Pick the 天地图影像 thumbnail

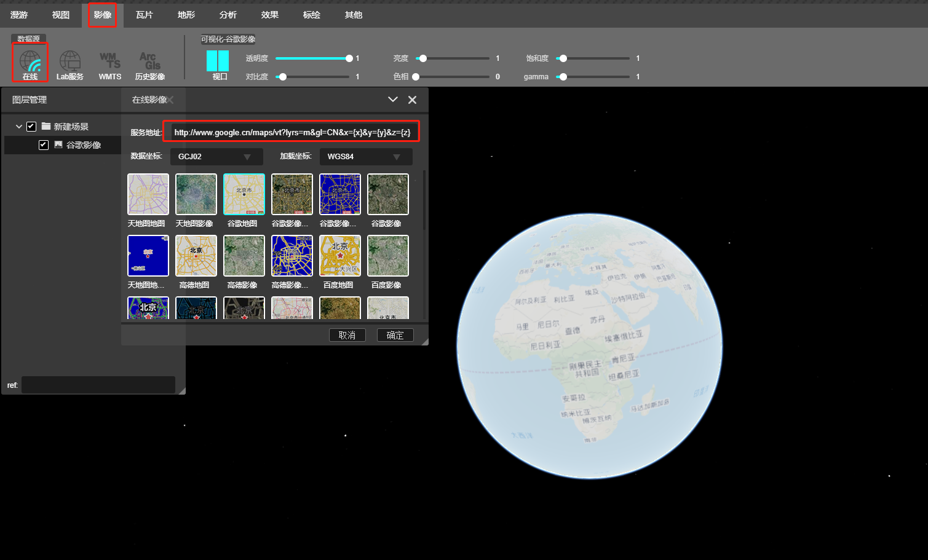[196, 194]
